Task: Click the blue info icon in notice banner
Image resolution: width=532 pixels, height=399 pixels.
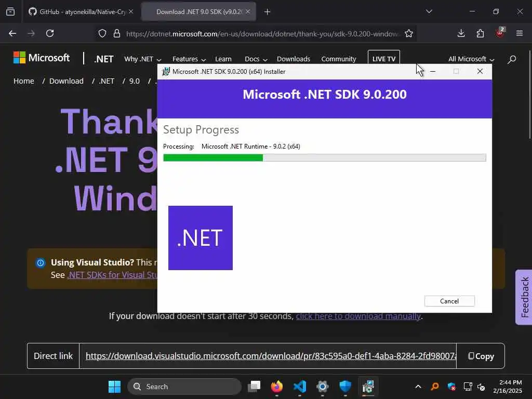Action: point(41,262)
